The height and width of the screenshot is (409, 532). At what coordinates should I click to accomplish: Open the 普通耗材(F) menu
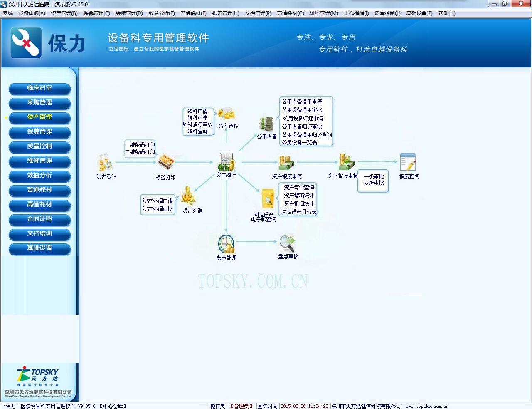194,13
